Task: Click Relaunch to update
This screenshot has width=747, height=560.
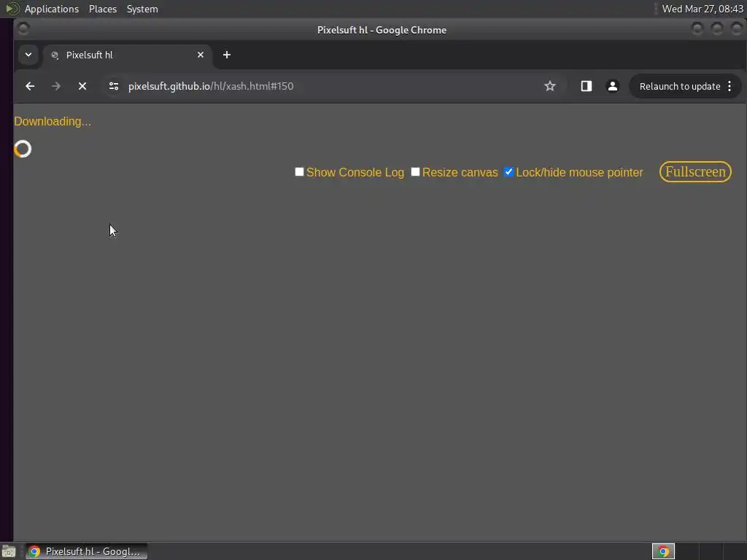Action: (680, 86)
